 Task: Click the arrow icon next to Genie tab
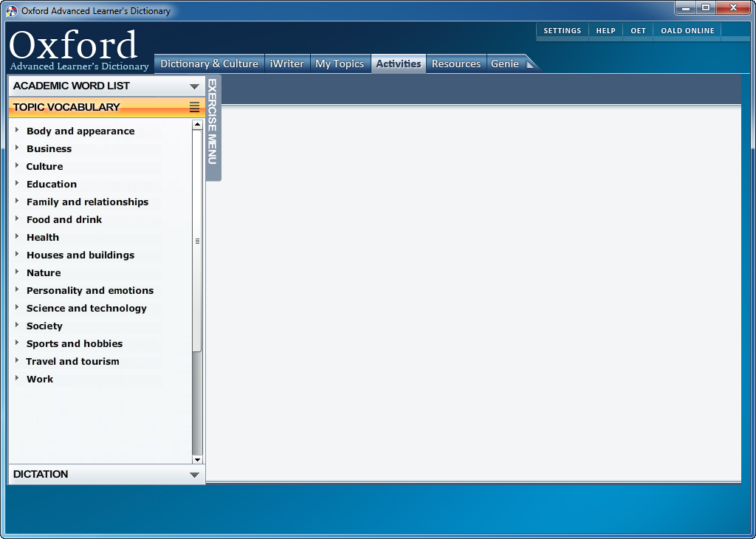point(530,64)
